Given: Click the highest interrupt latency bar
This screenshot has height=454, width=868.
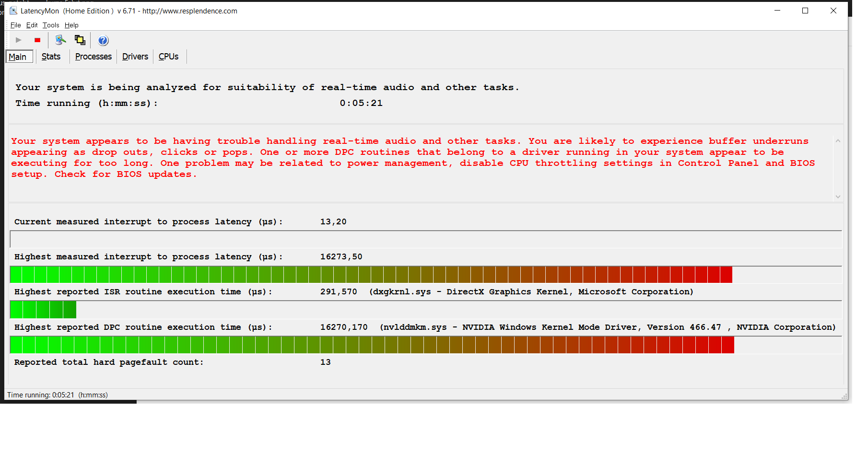Looking at the screenshot, I should tap(426, 275).
